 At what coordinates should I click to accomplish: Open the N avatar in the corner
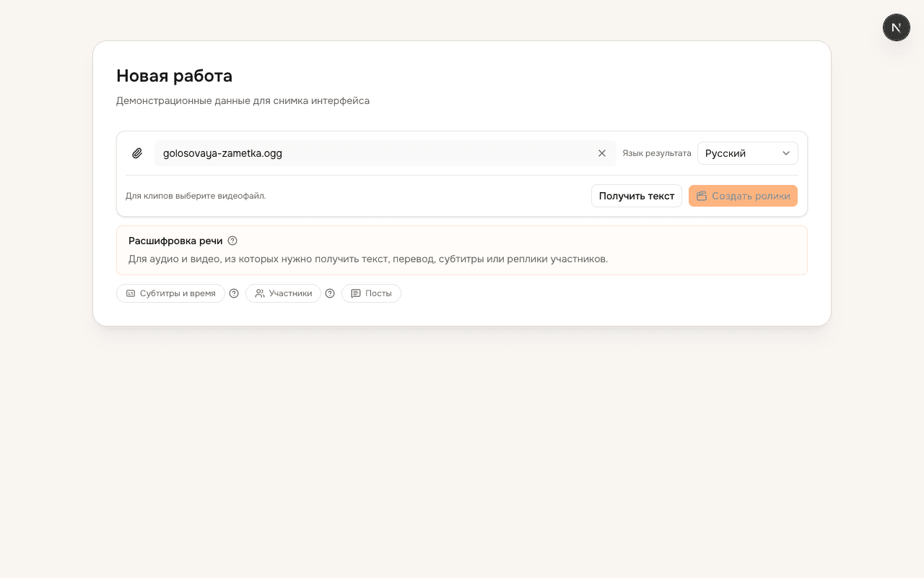(x=897, y=27)
